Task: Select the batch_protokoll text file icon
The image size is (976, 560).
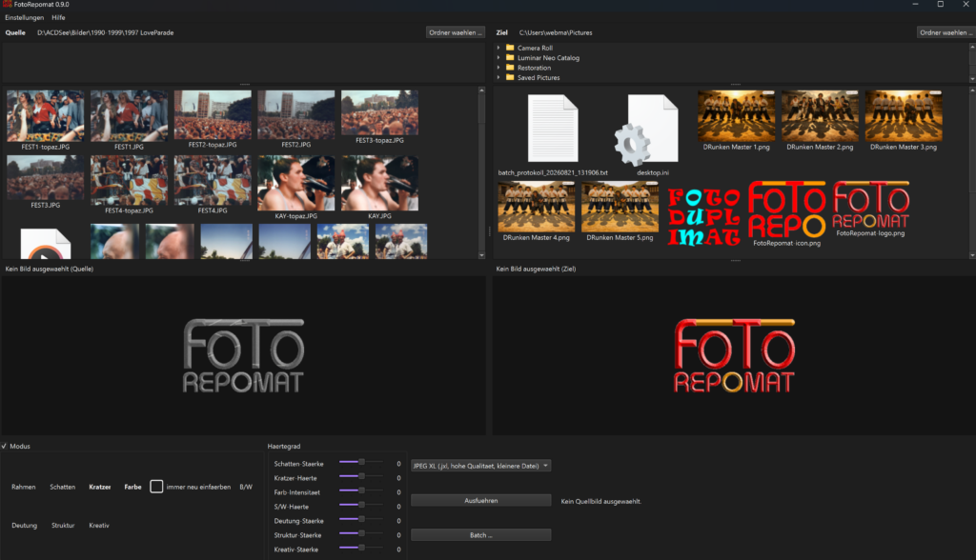Action: click(553, 129)
